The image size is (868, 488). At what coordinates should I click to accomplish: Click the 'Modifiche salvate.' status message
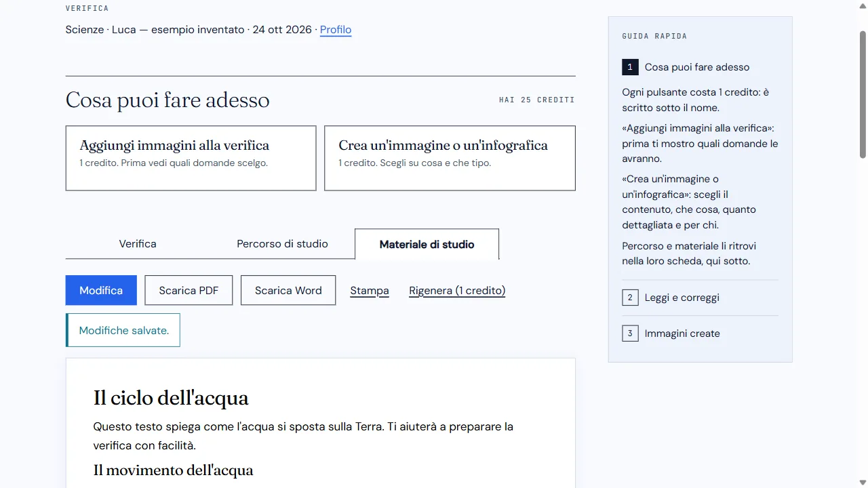click(123, 330)
